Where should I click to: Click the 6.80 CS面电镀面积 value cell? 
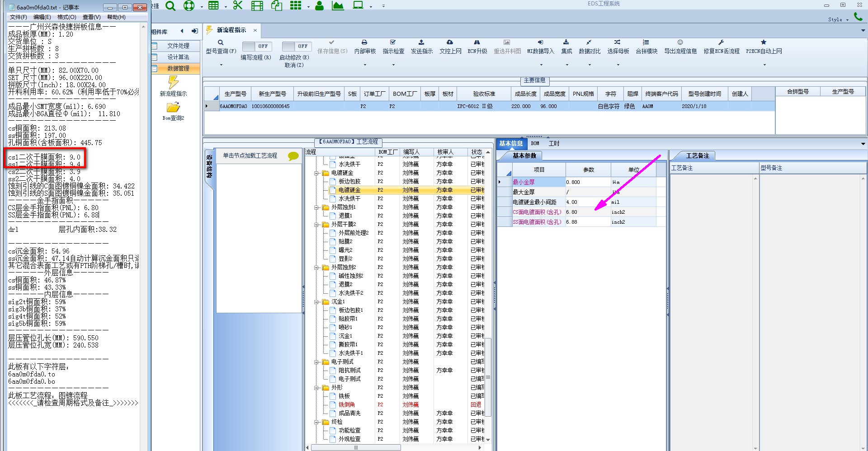[588, 212]
